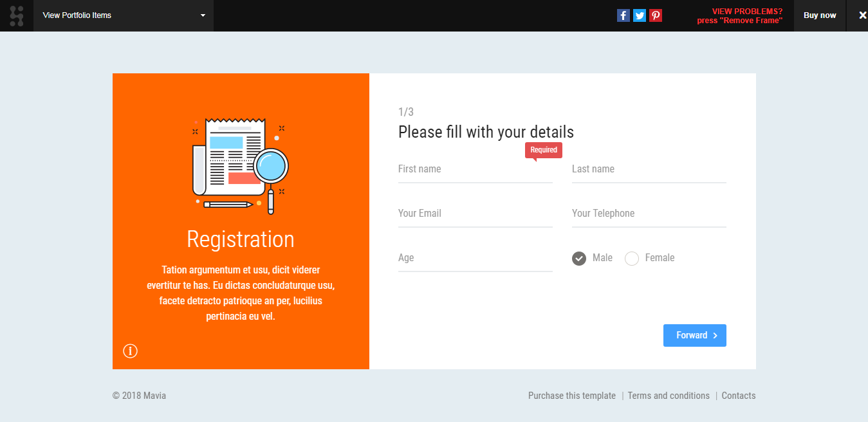Click the Pinterest share icon
The image size is (868, 422).
click(656, 15)
